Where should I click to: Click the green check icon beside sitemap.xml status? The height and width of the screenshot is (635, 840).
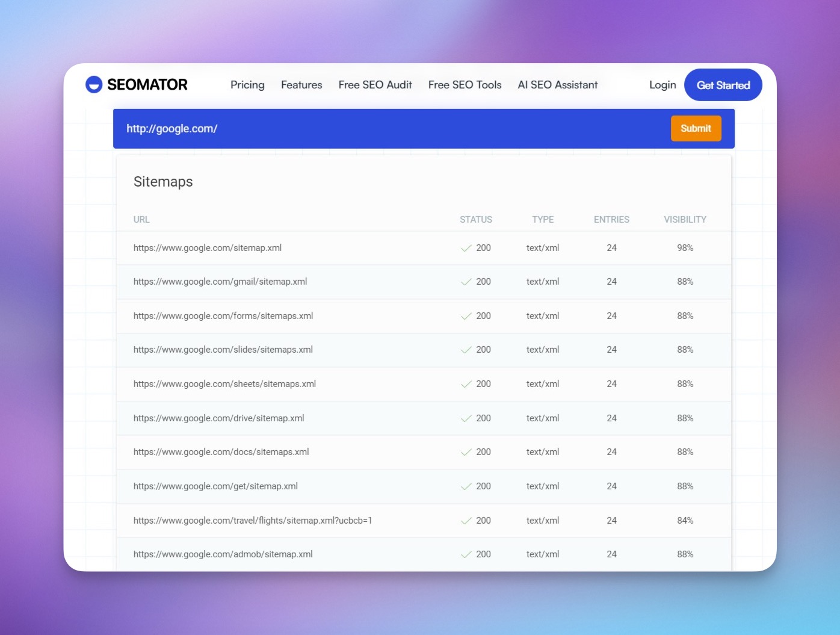coord(466,247)
